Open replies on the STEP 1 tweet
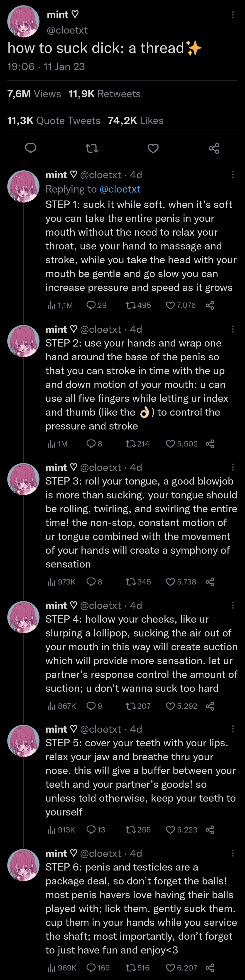Viewport: 245px width, 980px height. pyautogui.click(x=91, y=305)
